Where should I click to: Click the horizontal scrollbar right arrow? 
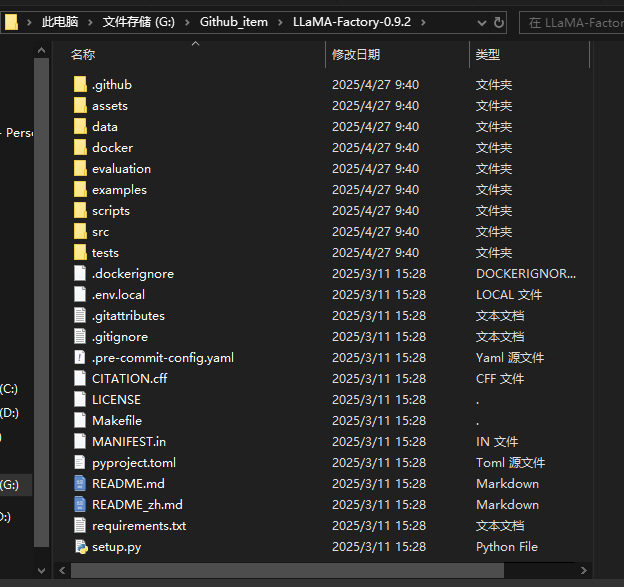pos(583,570)
